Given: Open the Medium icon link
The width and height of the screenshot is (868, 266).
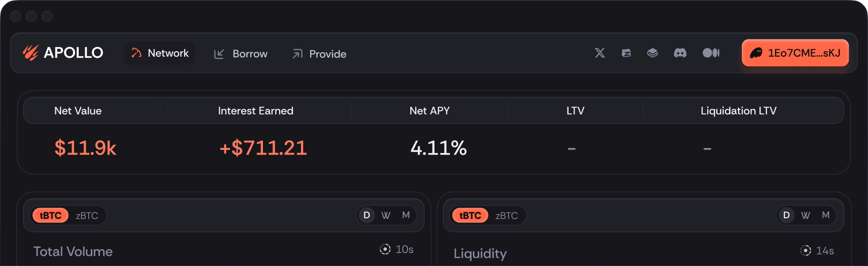Looking at the screenshot, I should pyautogui.click(x=711, y=53).
